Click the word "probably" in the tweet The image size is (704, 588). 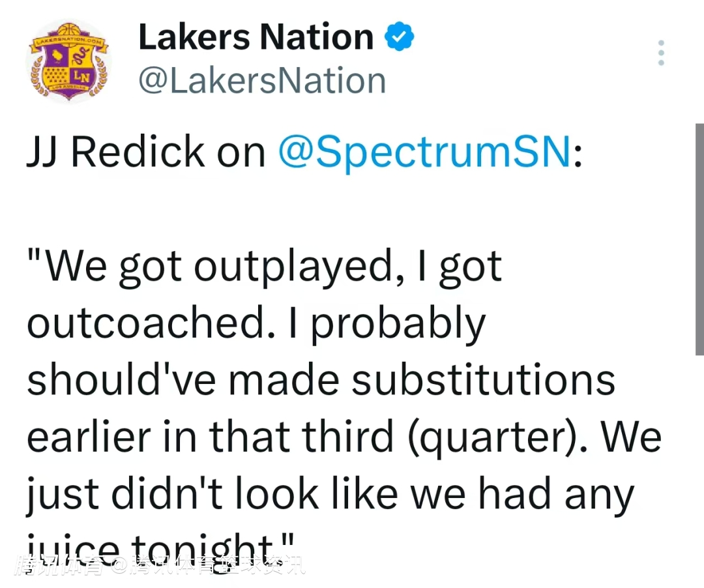click(x=398, y=323)
